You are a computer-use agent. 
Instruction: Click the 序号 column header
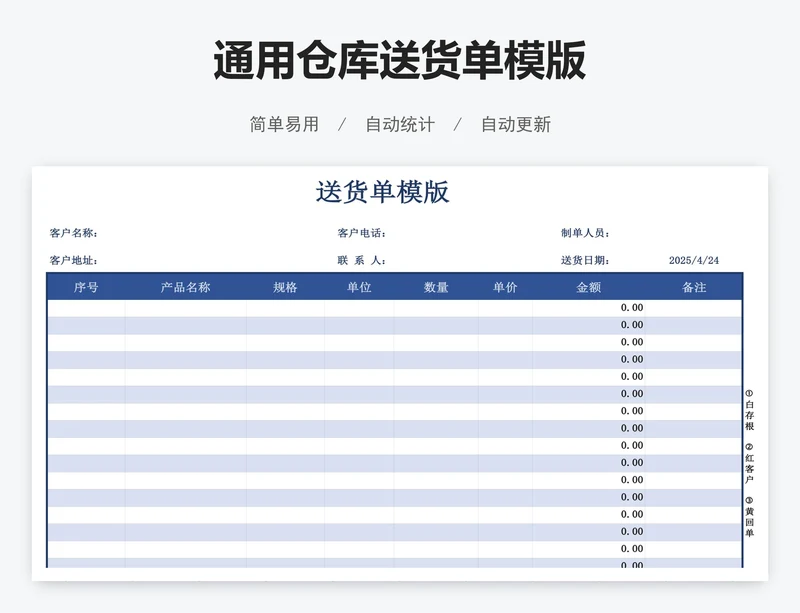pyautogui.click(x=86, y=287)
